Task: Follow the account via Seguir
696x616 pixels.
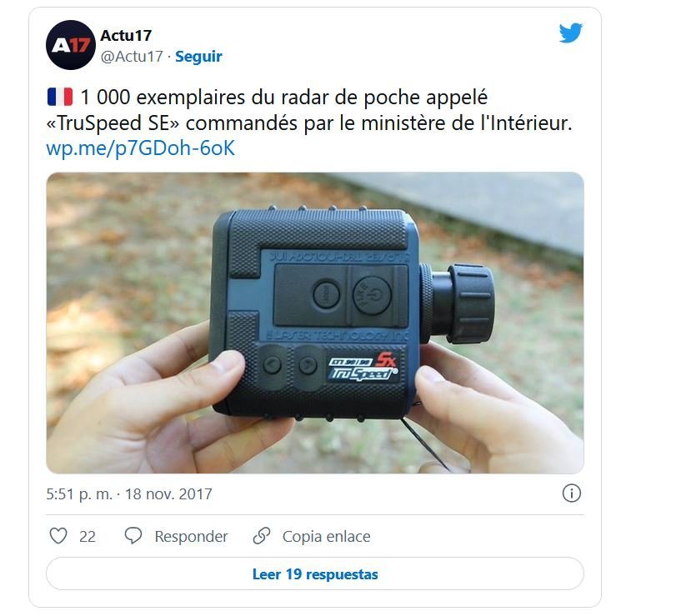Action: click(x=198, y=57)
